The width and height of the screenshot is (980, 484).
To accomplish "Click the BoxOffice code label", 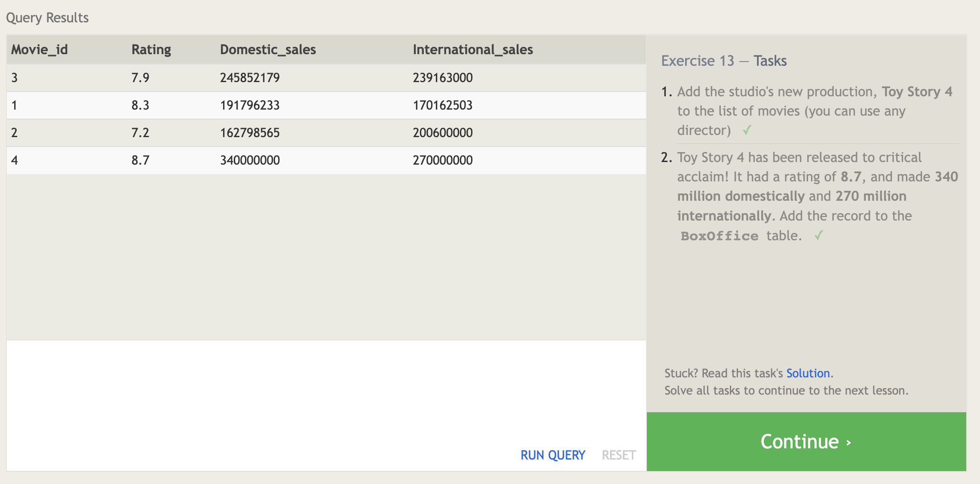I will pyautogui.click(x=719, y=236).
